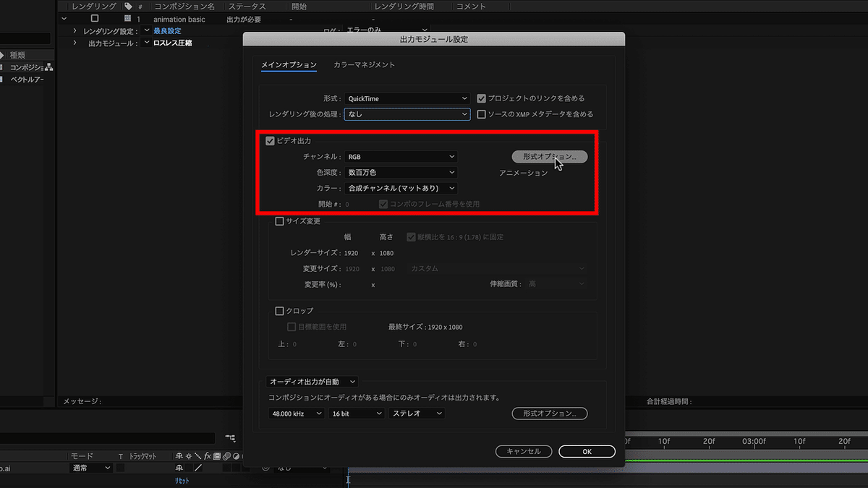The image size is (868, 488).
Task: Click the fx effects icon in timeline header
Action: click(207, 456)
